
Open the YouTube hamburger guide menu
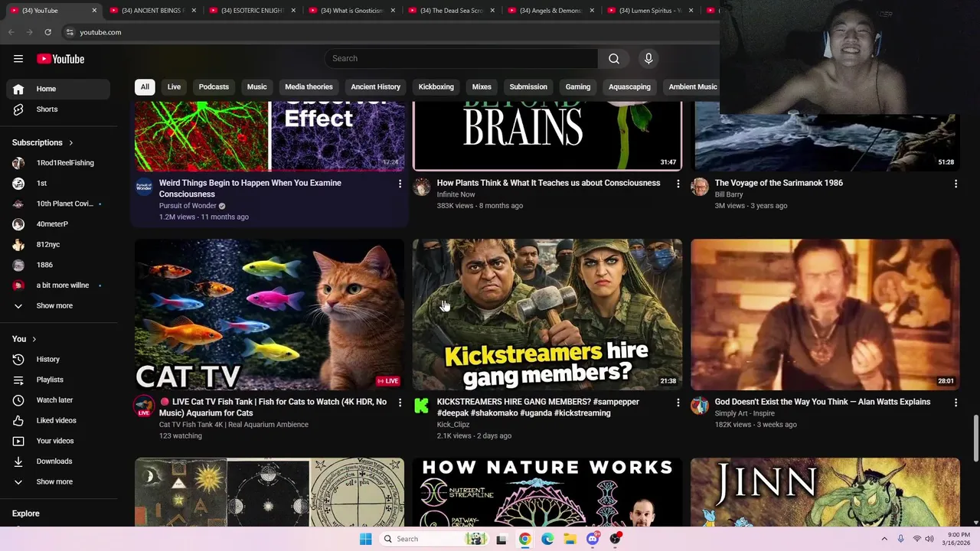18,59
